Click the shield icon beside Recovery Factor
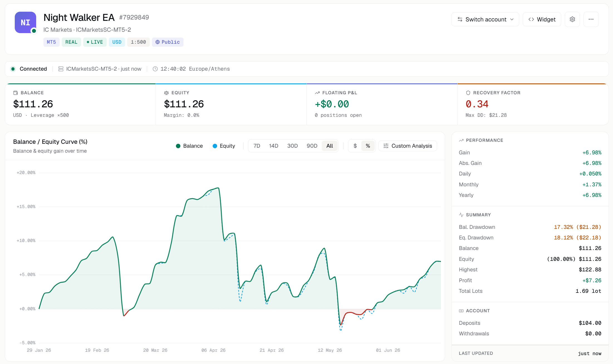Image resolution: width=613 pixels, height=364 pixels. (468, 93)
